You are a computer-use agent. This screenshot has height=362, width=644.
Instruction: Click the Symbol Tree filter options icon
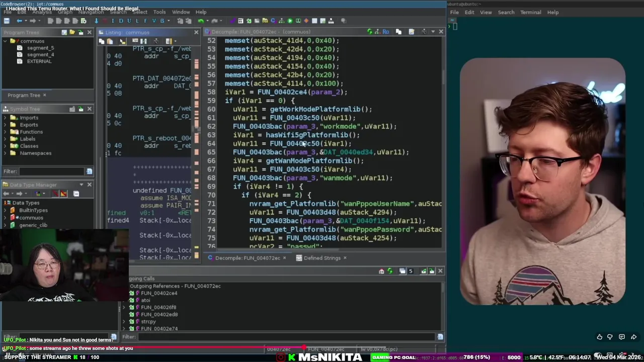click(x=89, y=171)
